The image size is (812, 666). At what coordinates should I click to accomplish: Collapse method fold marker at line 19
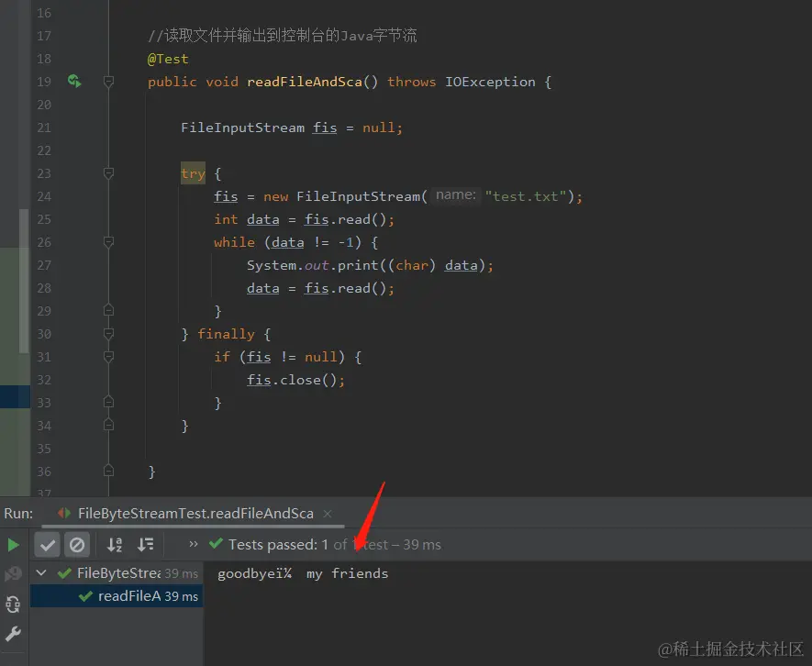(108, 82)
